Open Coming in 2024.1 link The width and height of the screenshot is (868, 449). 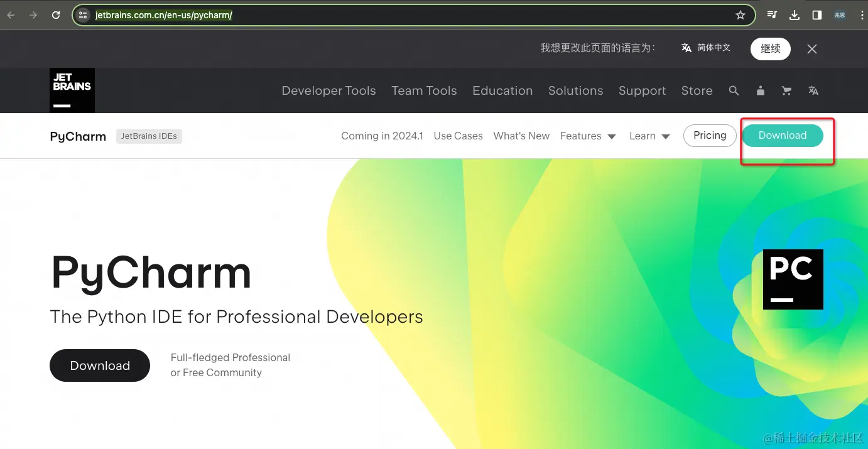[382, 136]
